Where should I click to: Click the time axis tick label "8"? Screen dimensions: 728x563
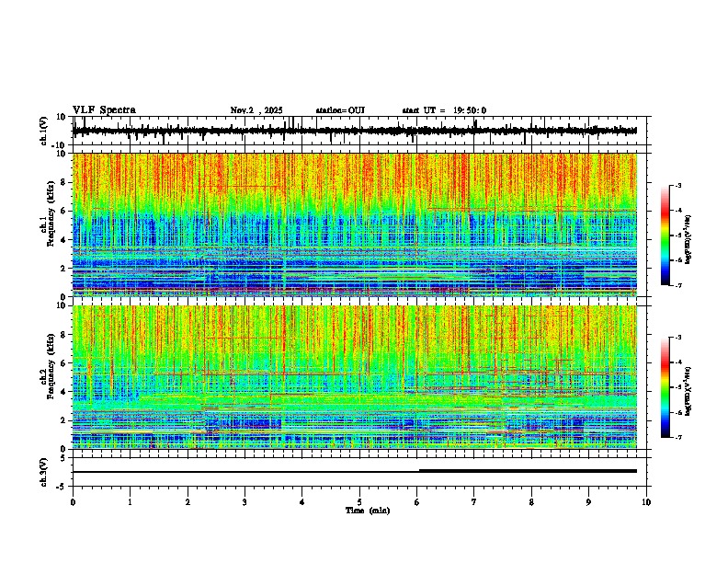pyautogui.click(x=531, y=502)
